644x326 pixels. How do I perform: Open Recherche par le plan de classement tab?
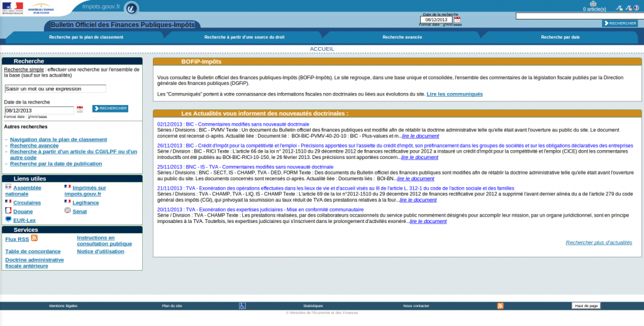point(86,37)
